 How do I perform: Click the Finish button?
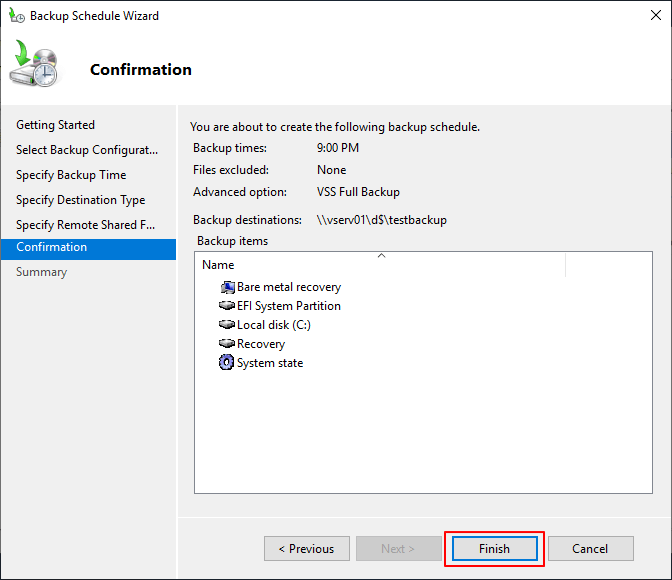tap(495, 548)
